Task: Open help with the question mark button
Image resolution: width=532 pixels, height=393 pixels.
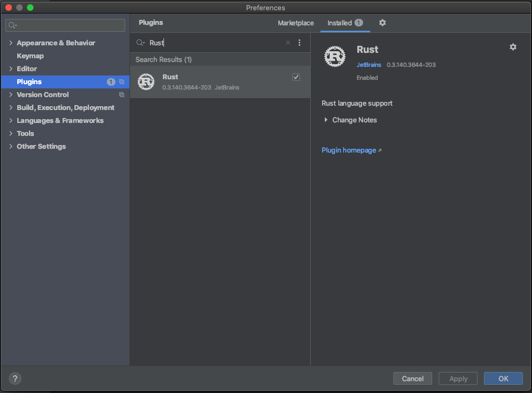Action: (15, 378)
